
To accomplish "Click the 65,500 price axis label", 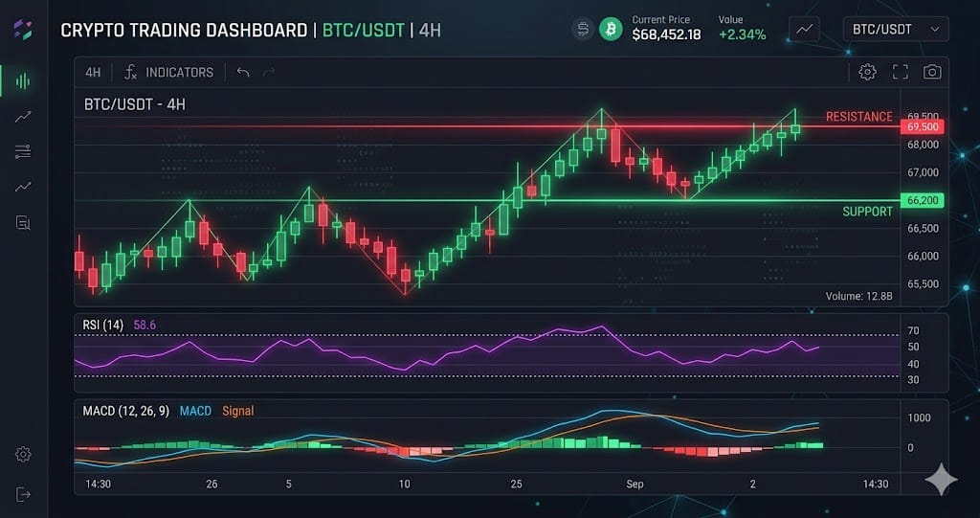I will (x=924, y=284).
